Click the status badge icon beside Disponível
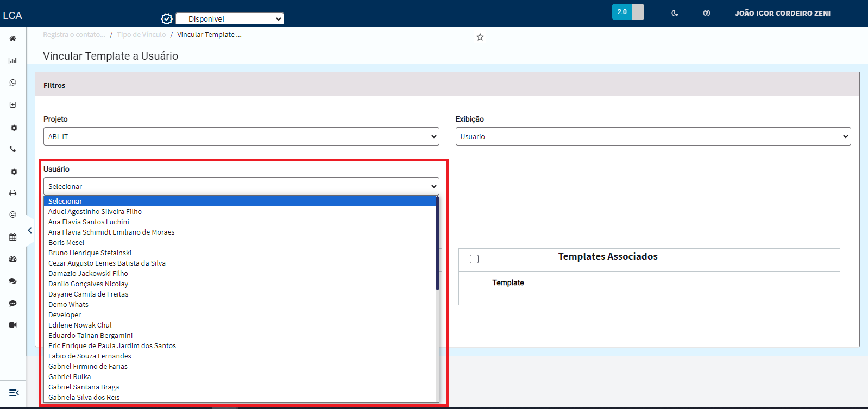The height and width of the screenshot is (409, 868). [x=167, y=19]
